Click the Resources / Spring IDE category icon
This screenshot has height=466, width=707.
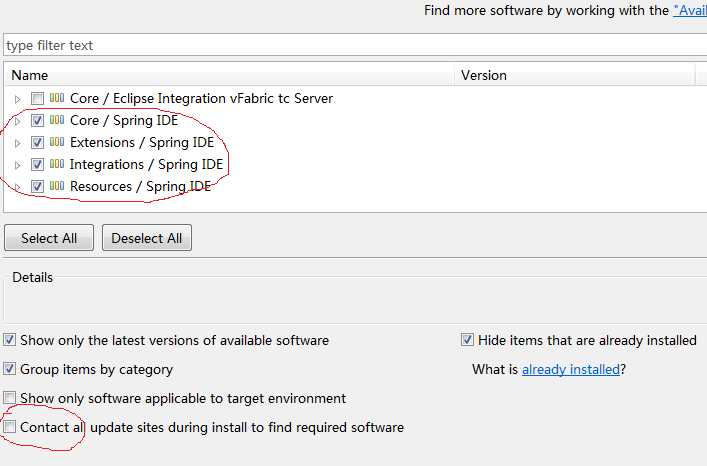(x=57, y=185)
